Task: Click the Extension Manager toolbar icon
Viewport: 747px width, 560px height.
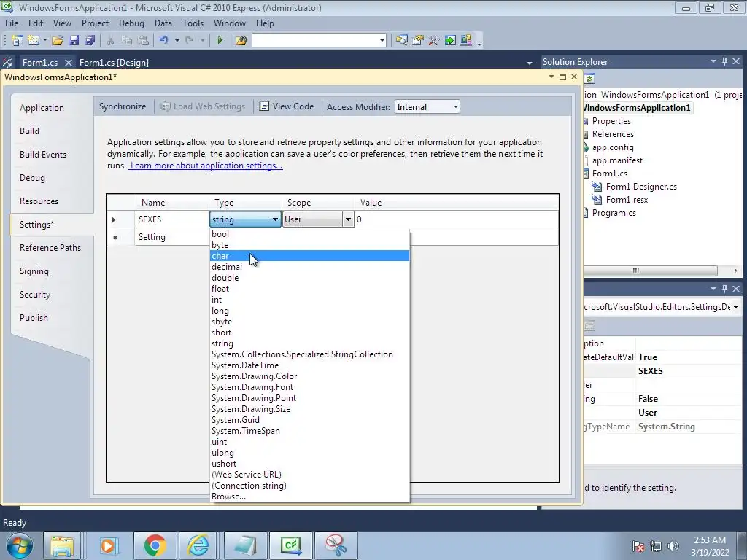Action: click(466, 41)
